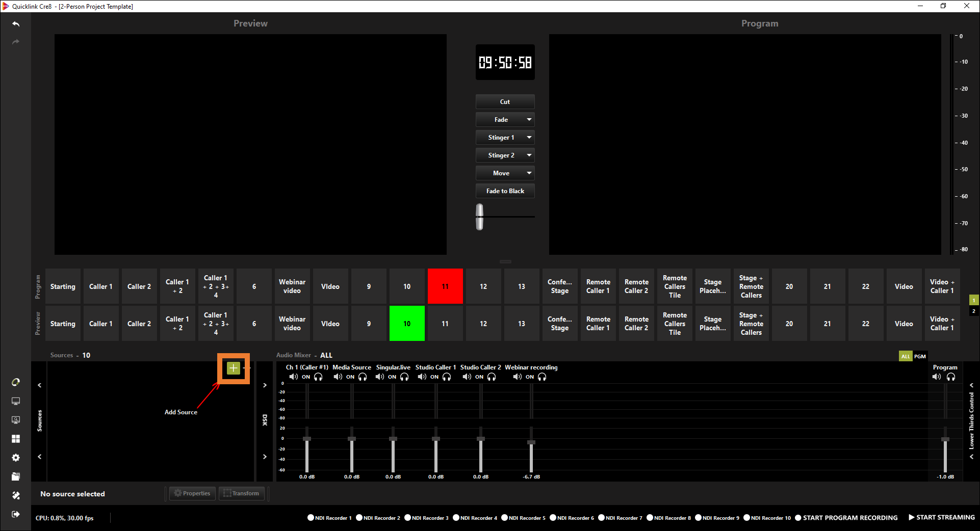Click the headphones icon for Media Source
Image resolution: width=980 pixels, height=531 pixels.
[x=363, y=377]
